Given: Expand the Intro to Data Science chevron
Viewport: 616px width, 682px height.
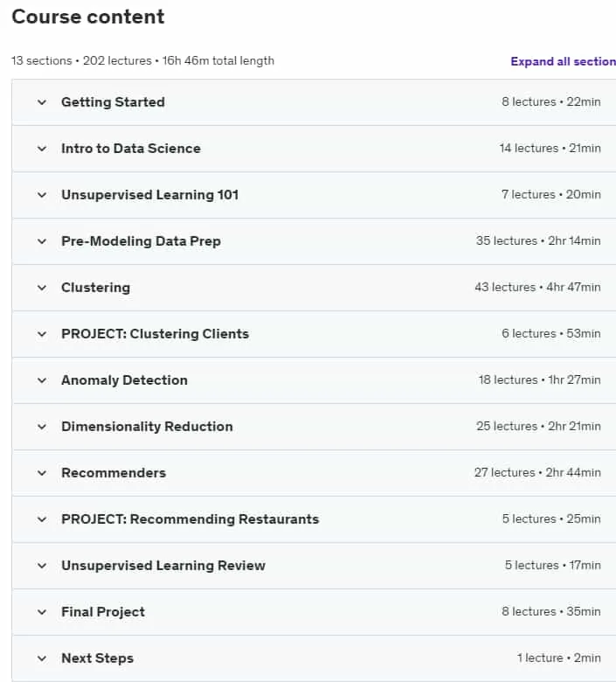Looking at the screenshot, I should pos(42,149).
